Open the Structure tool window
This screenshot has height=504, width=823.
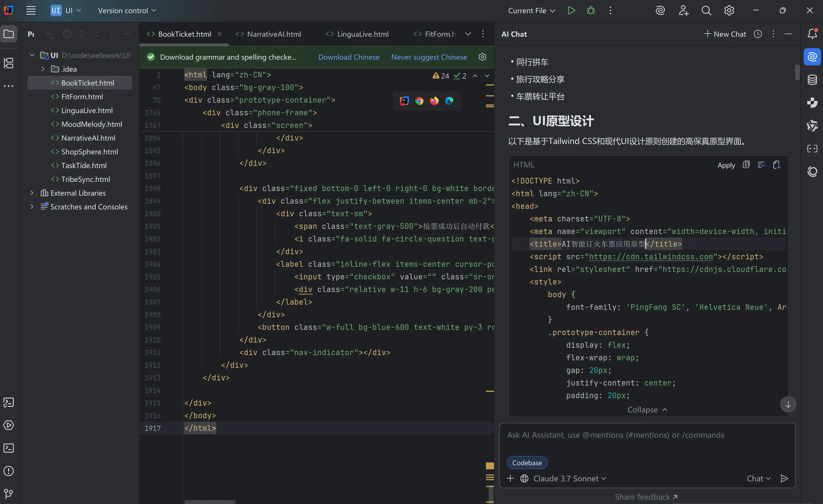pyautogui.click(x=9, y=63)
